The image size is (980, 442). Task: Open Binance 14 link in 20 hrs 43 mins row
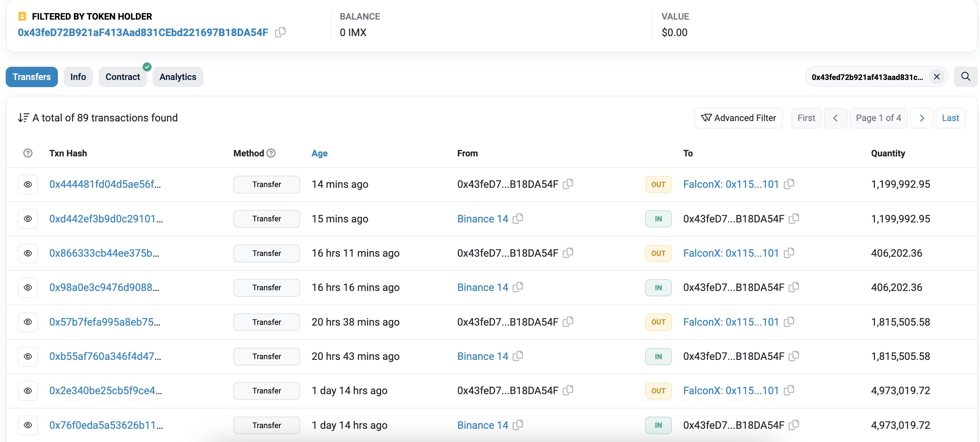(482, 356)
